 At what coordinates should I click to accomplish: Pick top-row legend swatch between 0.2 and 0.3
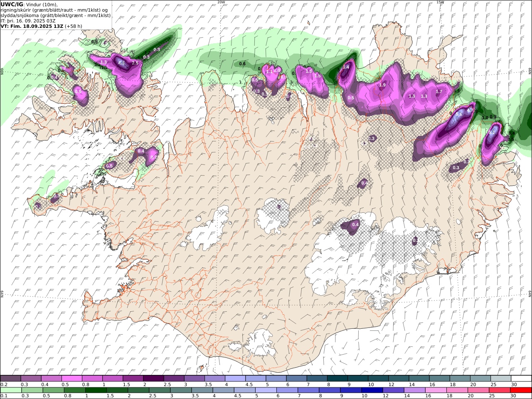11,378
